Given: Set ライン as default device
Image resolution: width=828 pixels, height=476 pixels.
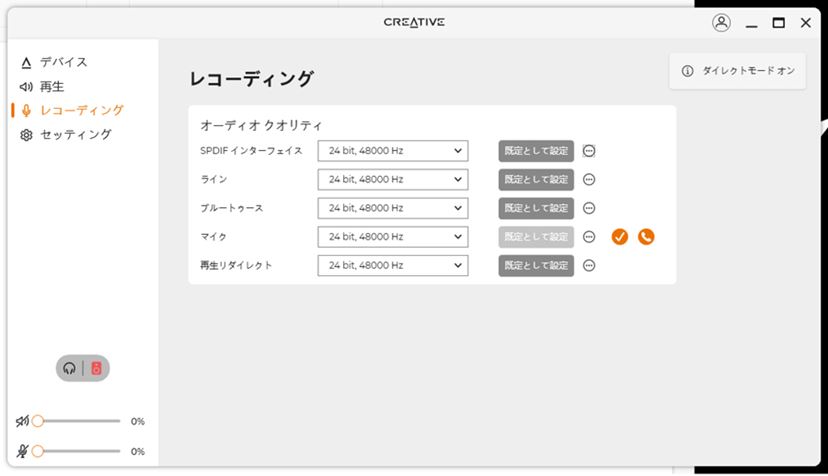Looking at the screenshot, I should tap(536, 180).
